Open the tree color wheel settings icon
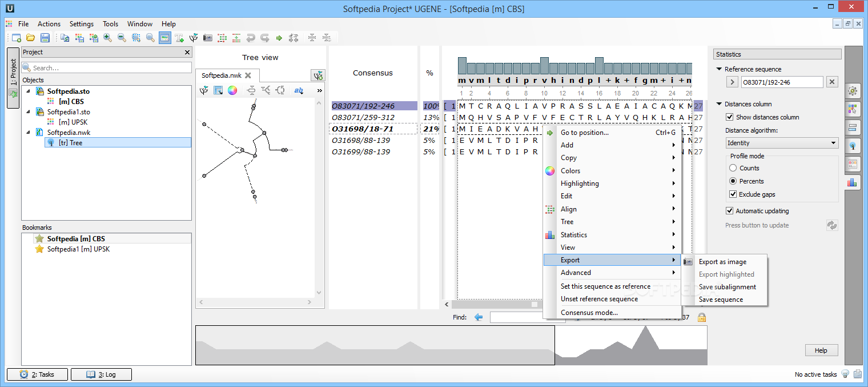The height and width of the screenshot is (387, 868). point(232,90)
